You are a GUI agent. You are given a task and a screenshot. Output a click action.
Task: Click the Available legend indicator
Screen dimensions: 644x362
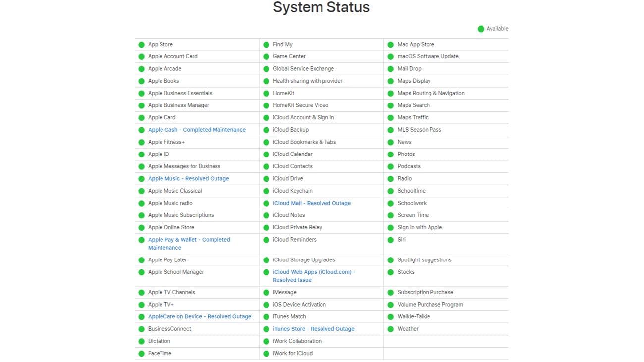pos(480,29)
